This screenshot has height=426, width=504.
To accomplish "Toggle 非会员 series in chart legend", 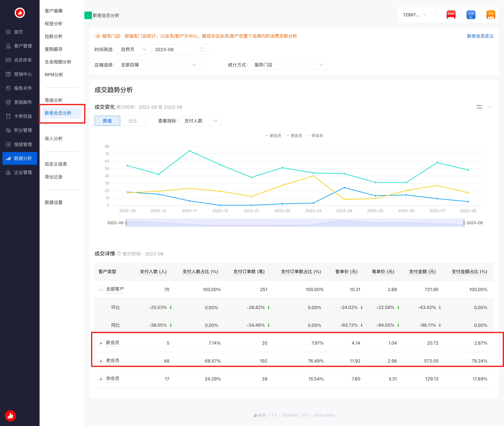I will click(315, 136).
